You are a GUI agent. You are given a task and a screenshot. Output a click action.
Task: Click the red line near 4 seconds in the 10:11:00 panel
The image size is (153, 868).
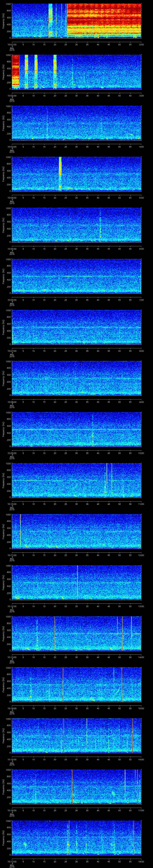point(20,530)
